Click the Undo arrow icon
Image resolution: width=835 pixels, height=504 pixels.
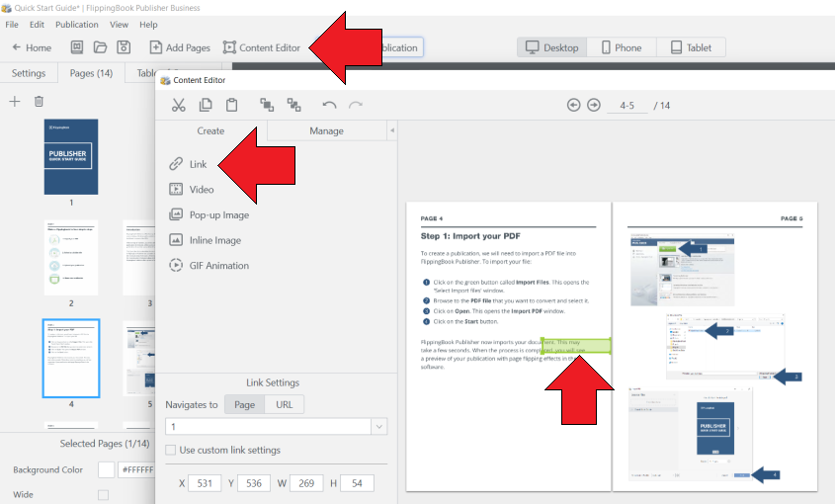tap(330, 105)
